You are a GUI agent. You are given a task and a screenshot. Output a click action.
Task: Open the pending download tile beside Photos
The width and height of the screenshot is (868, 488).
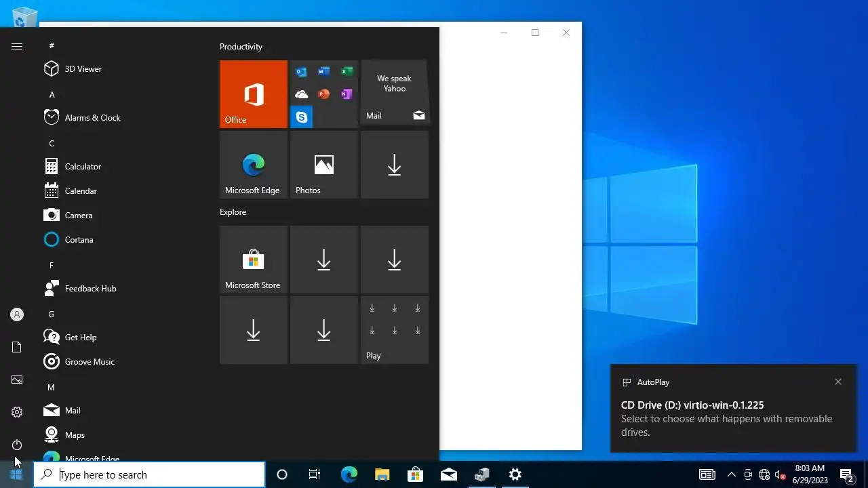click(x=395, y=165)
